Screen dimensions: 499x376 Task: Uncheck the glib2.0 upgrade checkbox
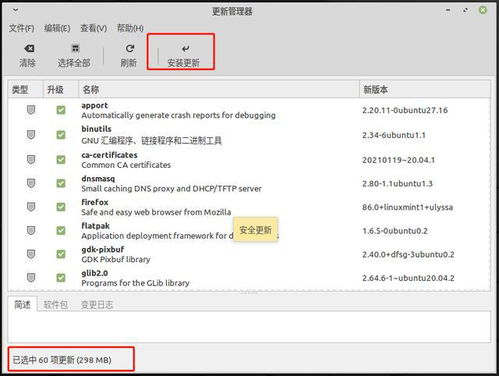pyautogui.click(x=61, y=278)
